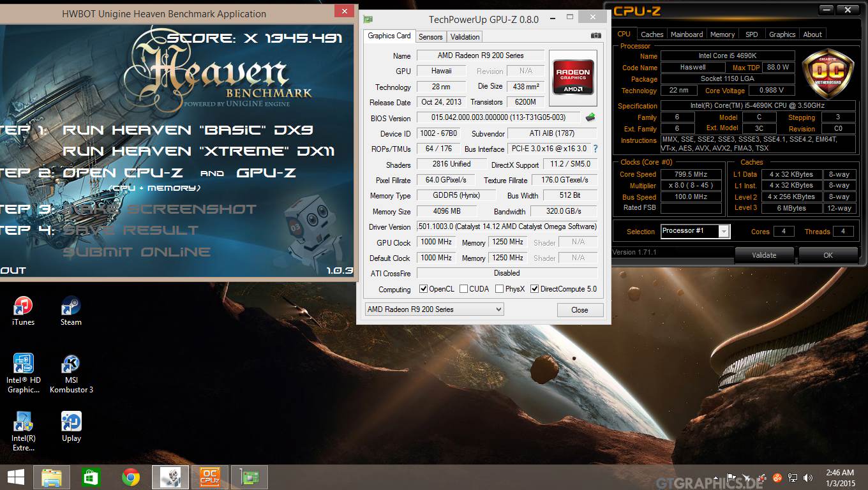Launch the Uplay desktop shortcut

tap(71, 427)
